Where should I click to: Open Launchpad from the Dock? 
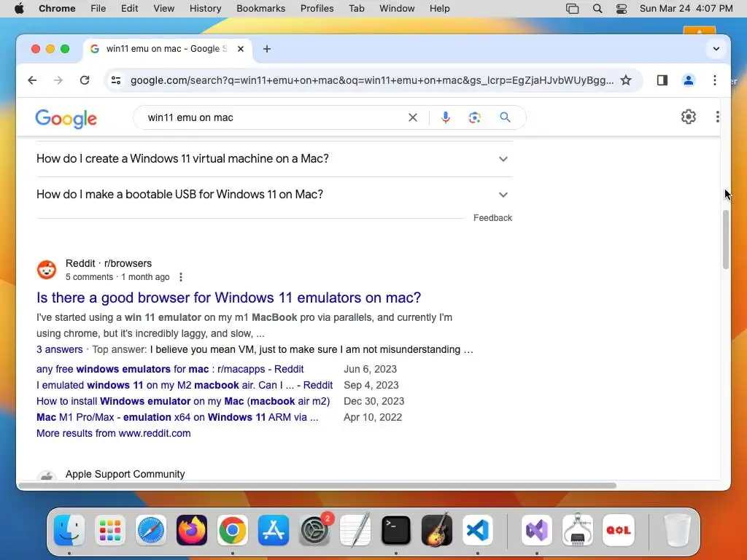click(x=110, y=530)
